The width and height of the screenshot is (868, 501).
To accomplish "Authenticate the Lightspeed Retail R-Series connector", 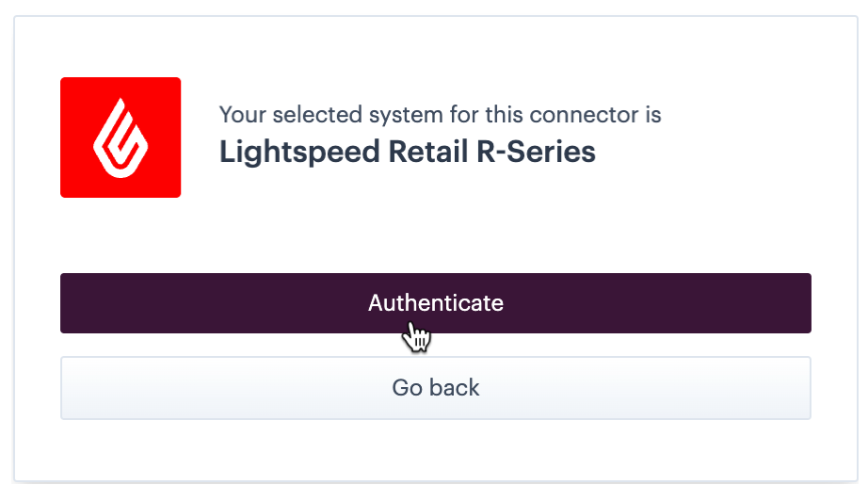I will click(x=435, y=303).
